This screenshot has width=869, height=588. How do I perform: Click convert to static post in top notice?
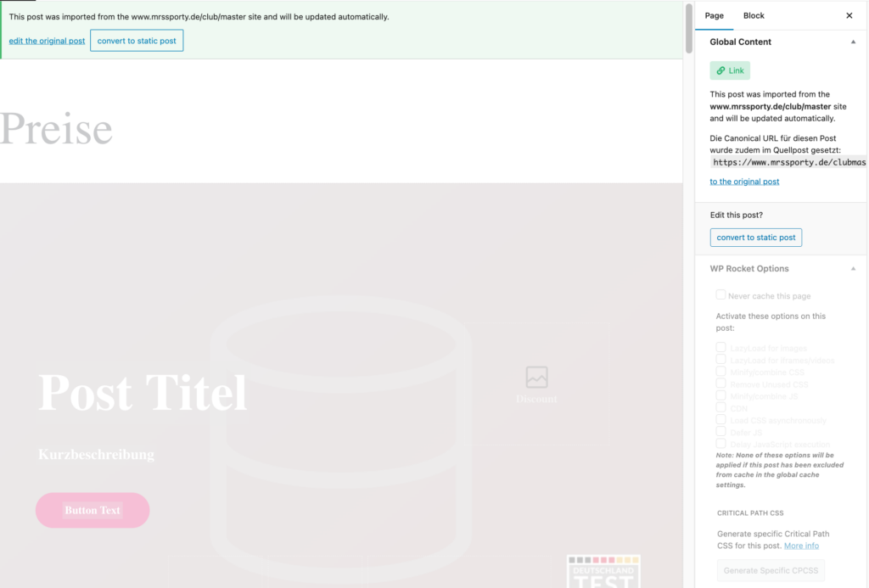point(137,41)
